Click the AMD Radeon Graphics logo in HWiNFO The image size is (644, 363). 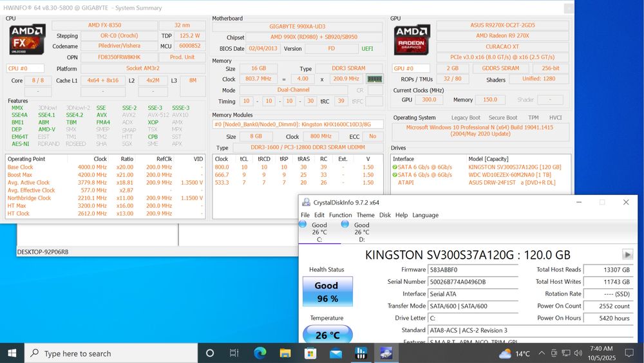(412, 39)
